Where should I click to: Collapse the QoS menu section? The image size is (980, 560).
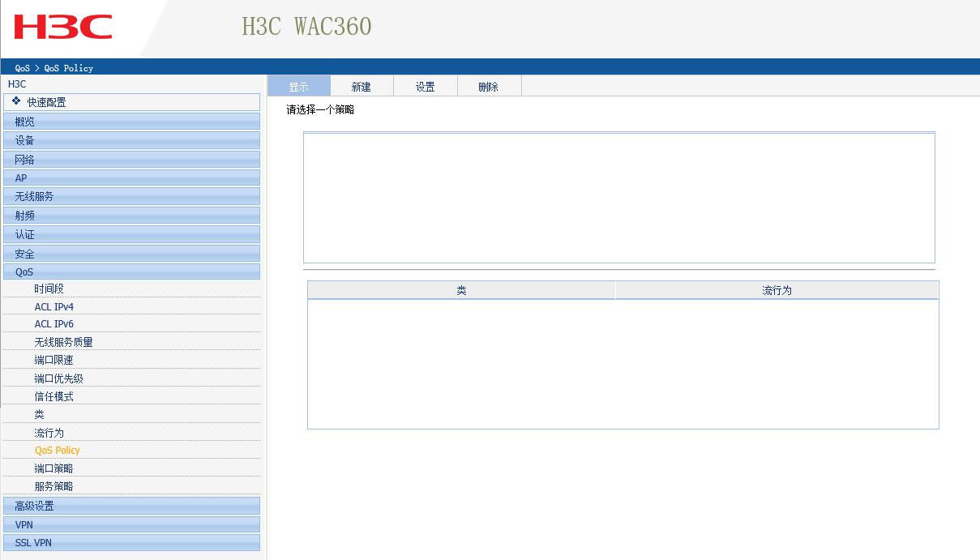tap(131, 272)
